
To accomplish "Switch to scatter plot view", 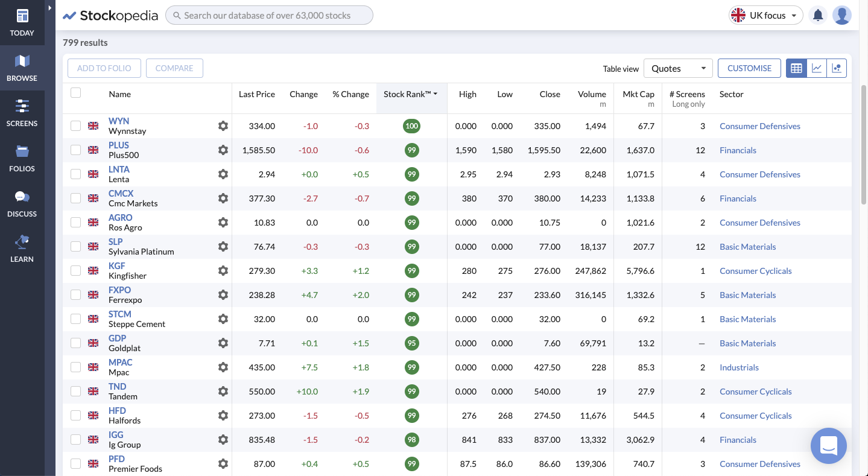I will 837,68.
